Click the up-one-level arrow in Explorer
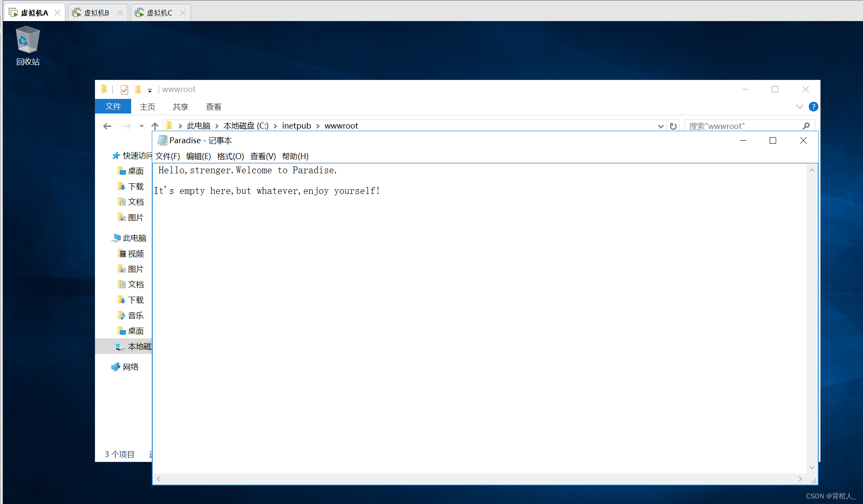Viewport: 863px width, 504px height. 155,126
